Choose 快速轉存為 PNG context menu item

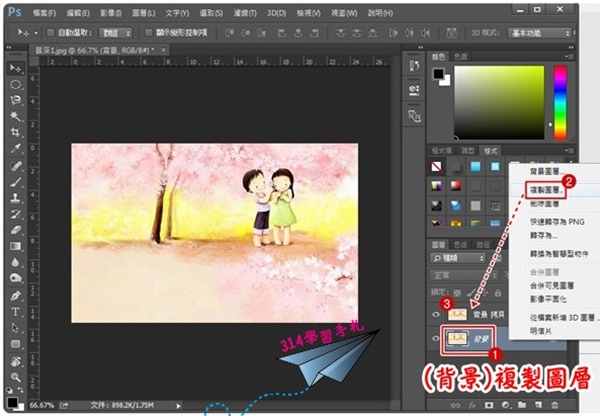(x=557, y=222)
